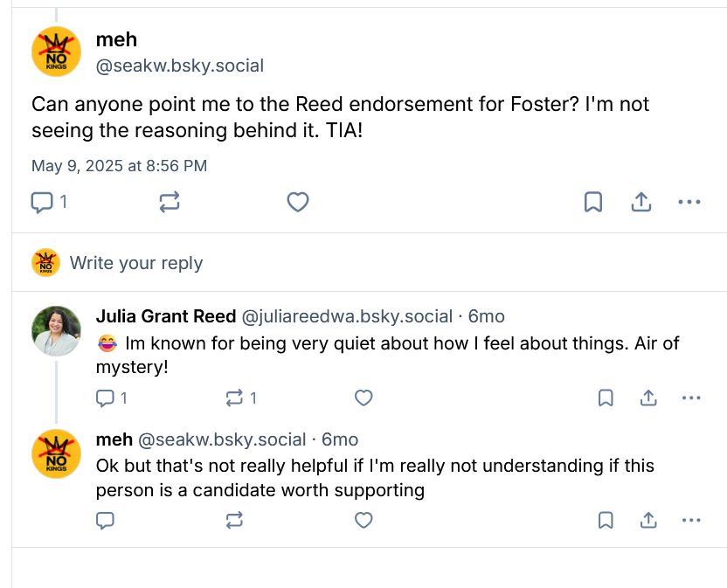Share Julia Grant Reed's reply
This screenshot has width=727, height=588.
click(x=648, y=398)
